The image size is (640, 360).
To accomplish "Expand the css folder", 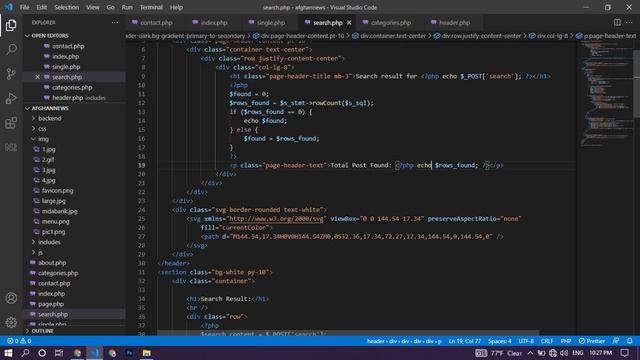I will point(42,129).
